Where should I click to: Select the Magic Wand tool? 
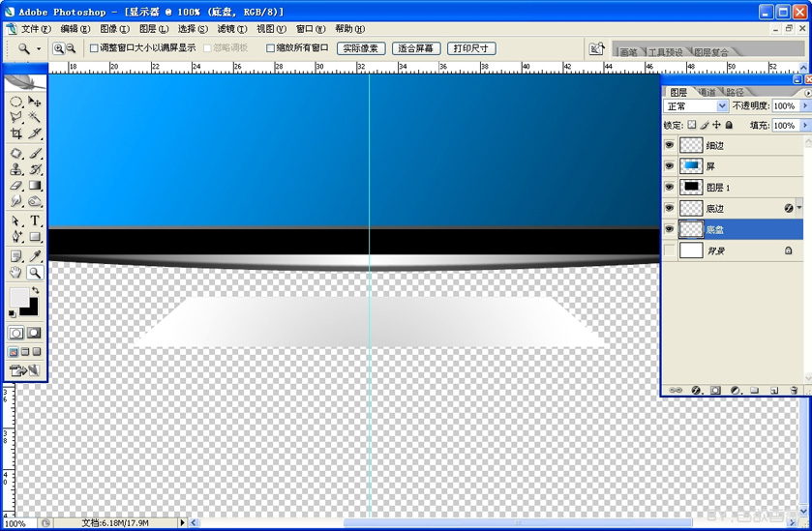point(35,117)
